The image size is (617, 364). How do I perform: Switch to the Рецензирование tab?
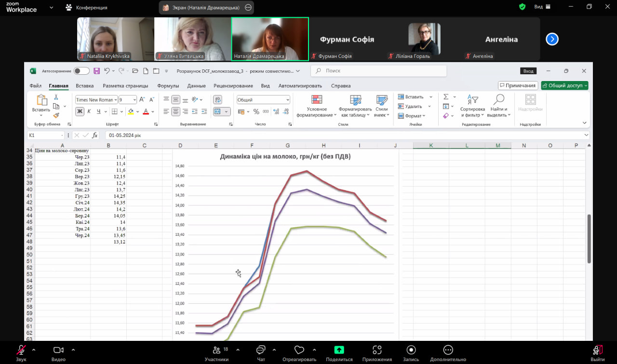[233, 86]
